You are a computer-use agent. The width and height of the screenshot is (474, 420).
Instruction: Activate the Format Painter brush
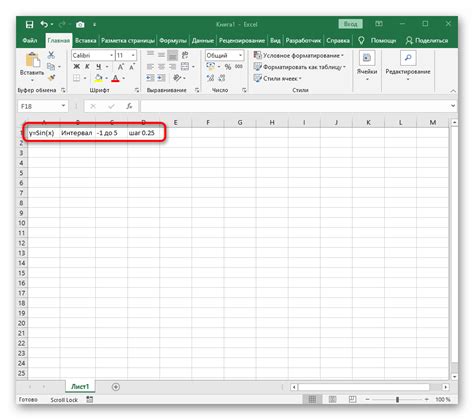(51, 78)
